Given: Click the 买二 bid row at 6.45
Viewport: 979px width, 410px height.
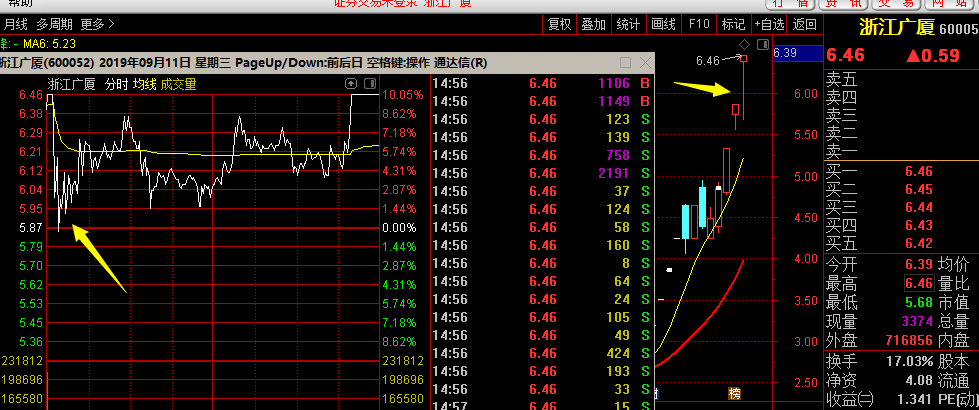Looking at the screenshot, I should coord(902,190).
